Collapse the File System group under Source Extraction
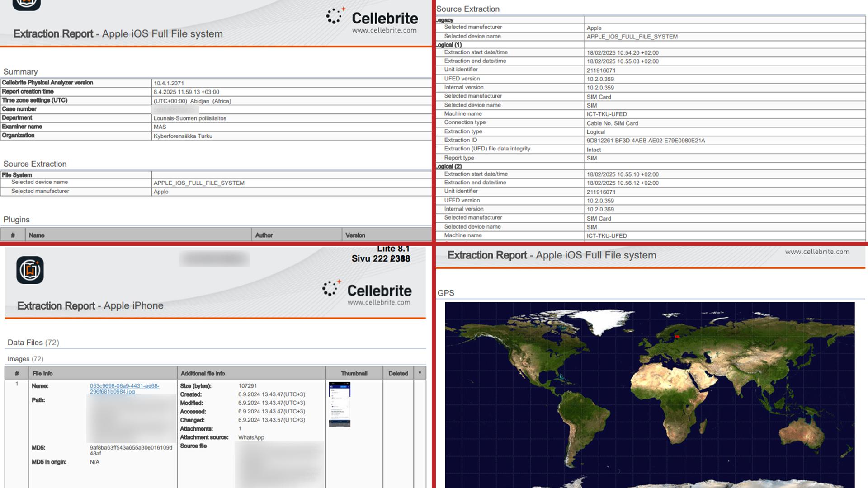The width and height of the screenshot is (868, 488). click(17, 175)
